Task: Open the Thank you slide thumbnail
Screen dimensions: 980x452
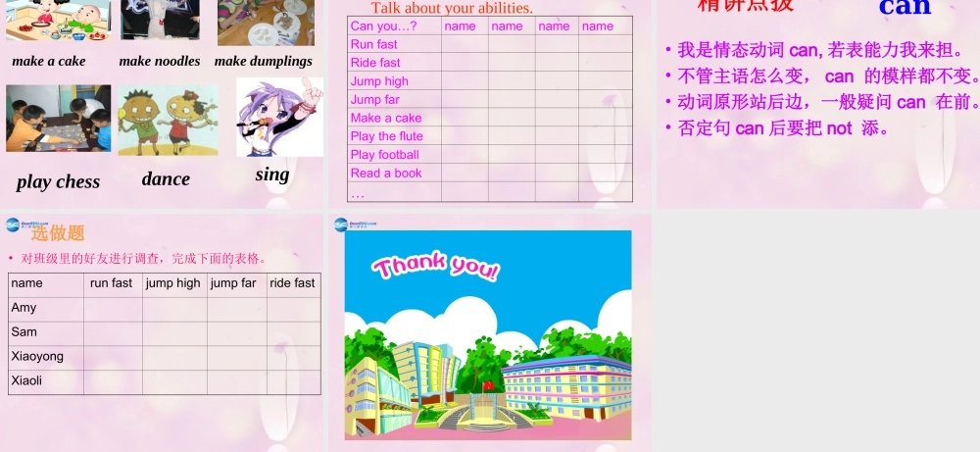Action: [488, 335]
